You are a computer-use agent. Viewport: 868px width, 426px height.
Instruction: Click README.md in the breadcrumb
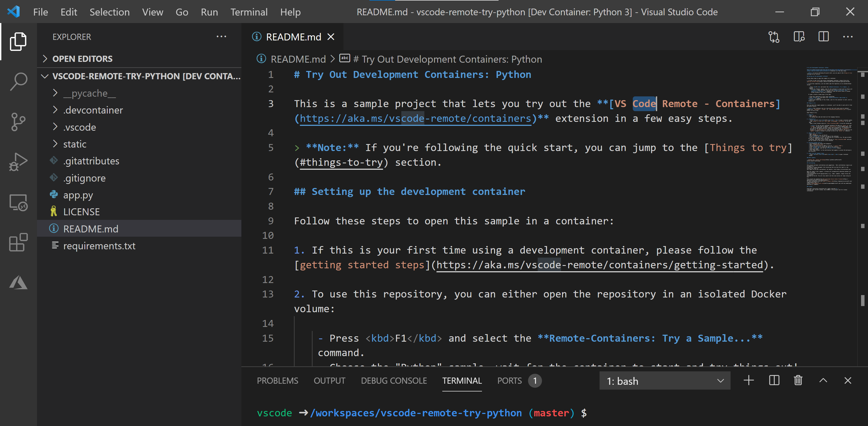(x=298, y=59)
